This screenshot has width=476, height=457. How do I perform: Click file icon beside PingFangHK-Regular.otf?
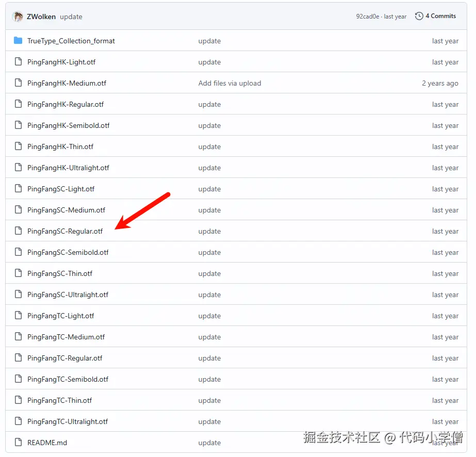click(x=18, y=104)
